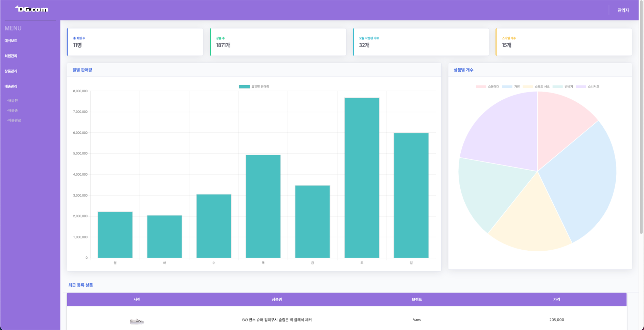Image resolution: width=644 pixels, height=330 pixels.
Task: Click the Vans sneaker product thumbnail
Action: (136, 321)
